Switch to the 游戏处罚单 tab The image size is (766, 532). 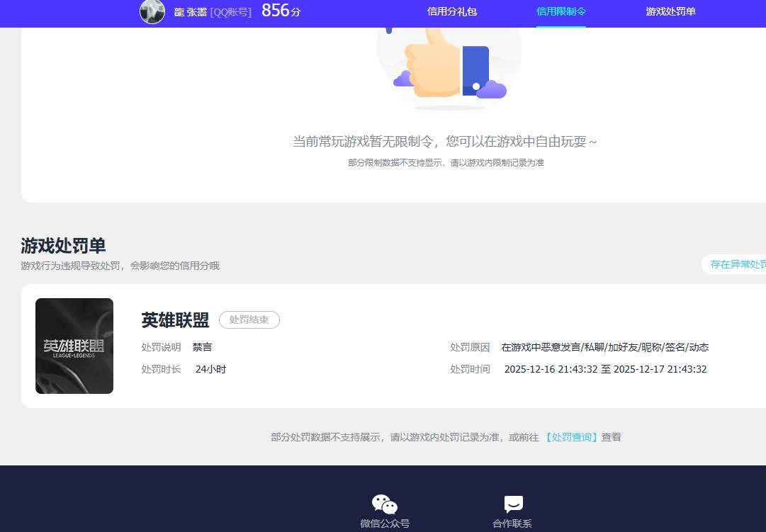[x=670, y=12]
